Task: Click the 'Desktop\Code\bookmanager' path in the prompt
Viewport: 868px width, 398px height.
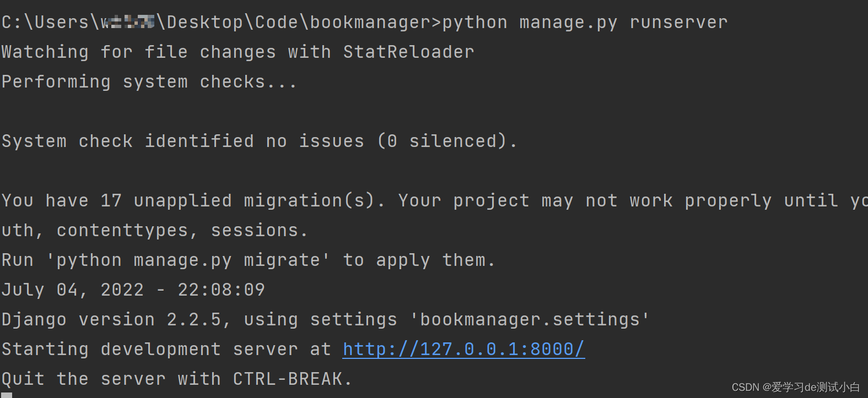Action: coord(298,23)
